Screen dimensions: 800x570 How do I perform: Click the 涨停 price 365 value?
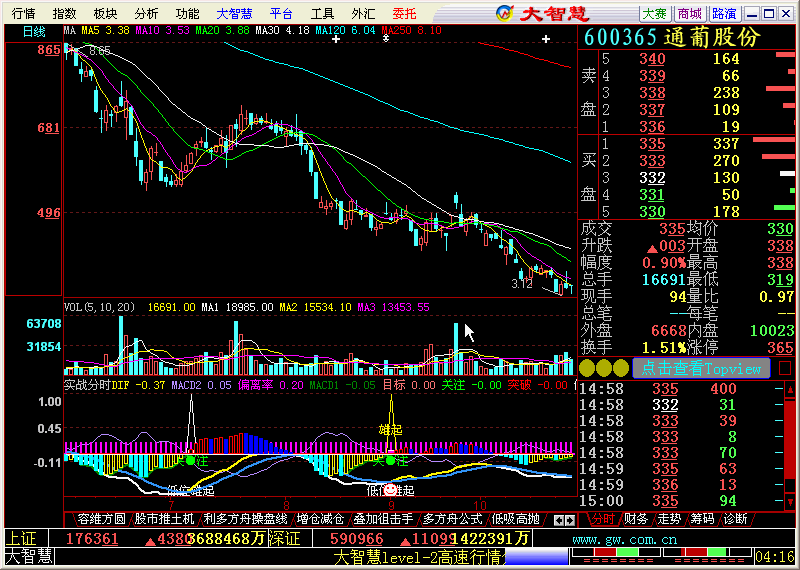click(x=781, y=348)
